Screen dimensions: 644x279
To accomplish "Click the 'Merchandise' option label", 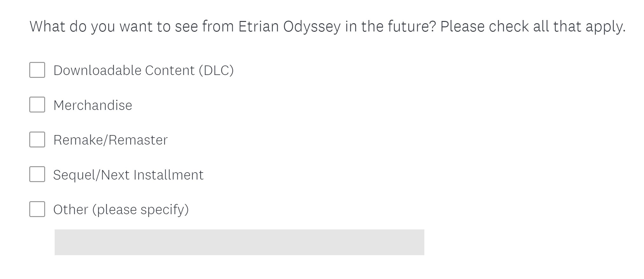I will pos(92,105).
